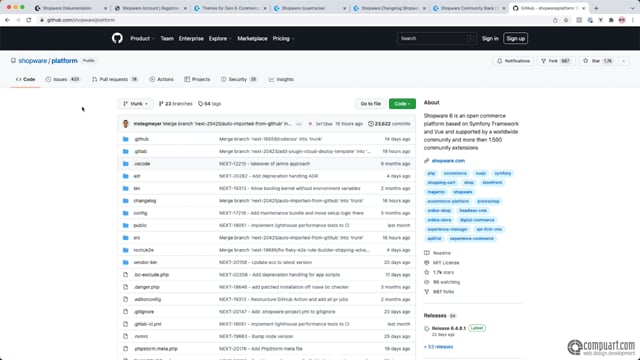Viewport: 640px width, 360px height.
Task: Open the Product dropdown menu
Action: (142, 38)
